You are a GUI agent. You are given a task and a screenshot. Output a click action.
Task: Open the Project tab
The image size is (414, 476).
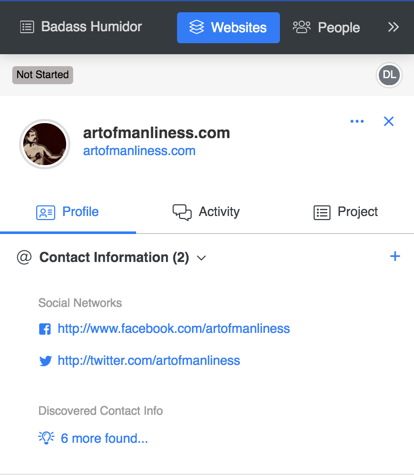pyautogui.click(x=346, y=212)
